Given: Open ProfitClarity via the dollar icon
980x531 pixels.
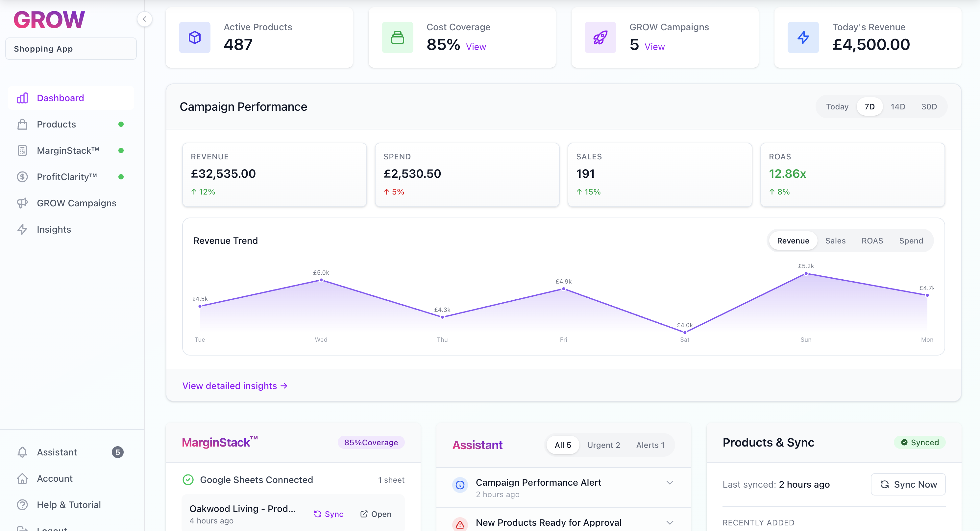Looking at the screenshot, I should (x=22, y=176).
